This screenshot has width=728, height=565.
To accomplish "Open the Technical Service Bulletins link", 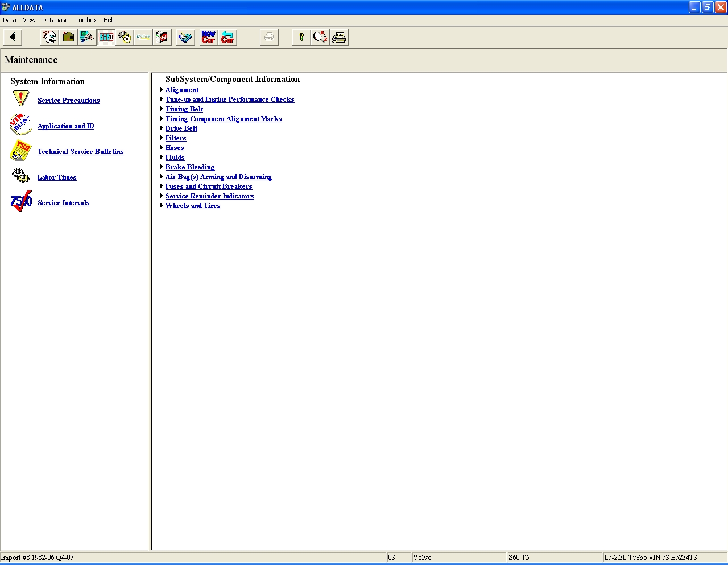I will (81, 152).
